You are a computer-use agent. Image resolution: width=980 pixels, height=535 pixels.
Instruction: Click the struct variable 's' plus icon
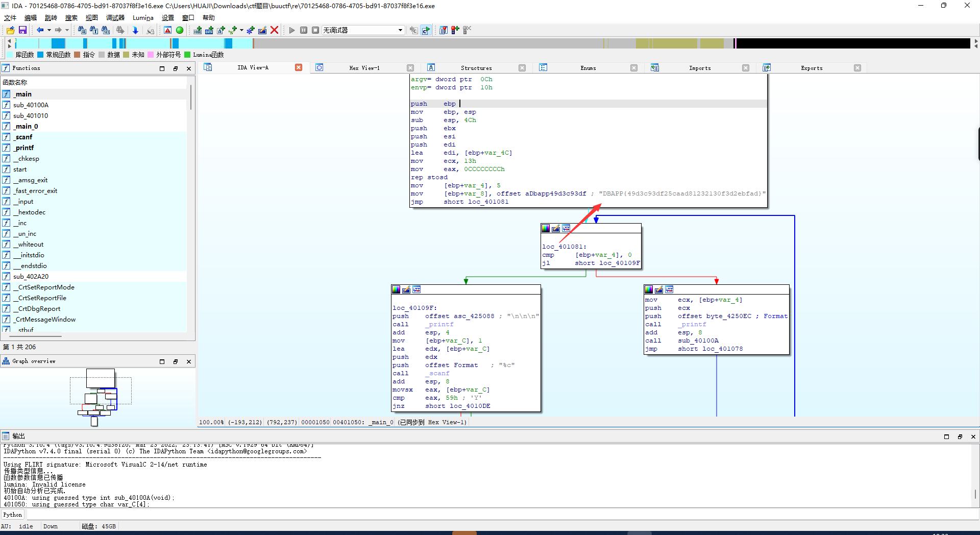233,30
